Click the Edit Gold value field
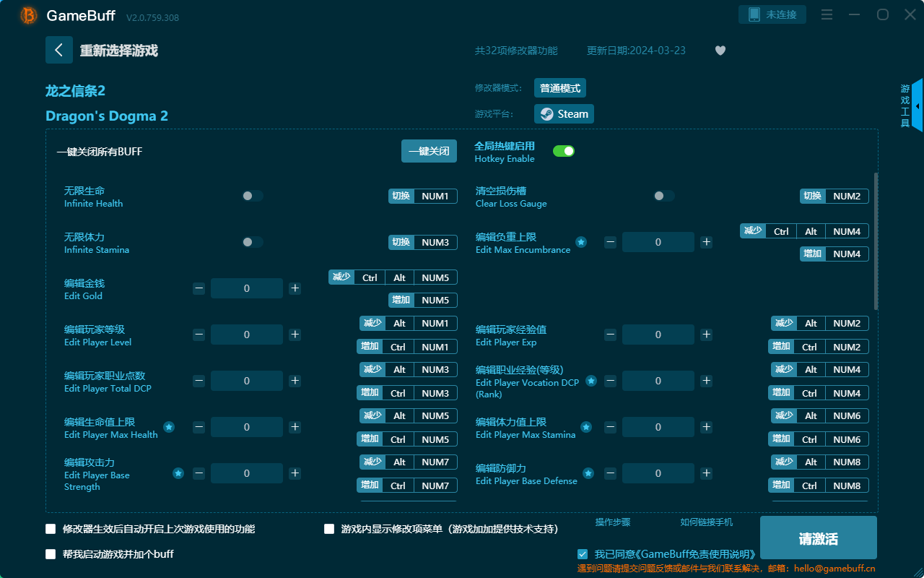The height and width of the screenshot is (578, 924). 247,288
